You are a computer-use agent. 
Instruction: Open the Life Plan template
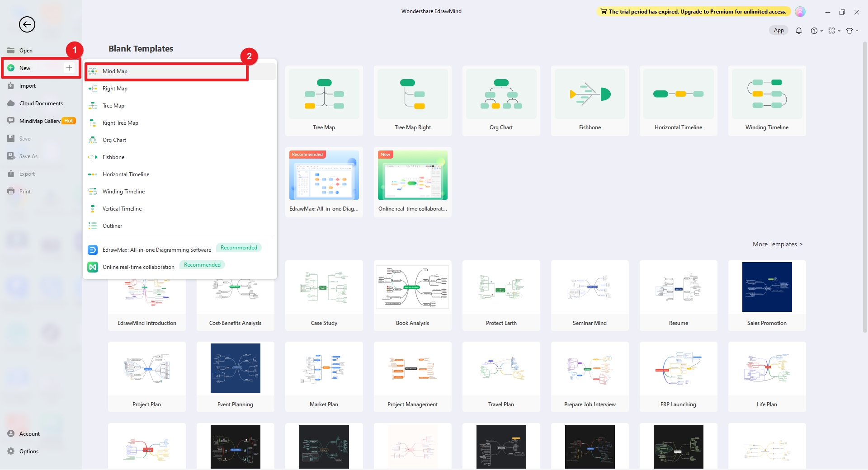pos(767,377)
